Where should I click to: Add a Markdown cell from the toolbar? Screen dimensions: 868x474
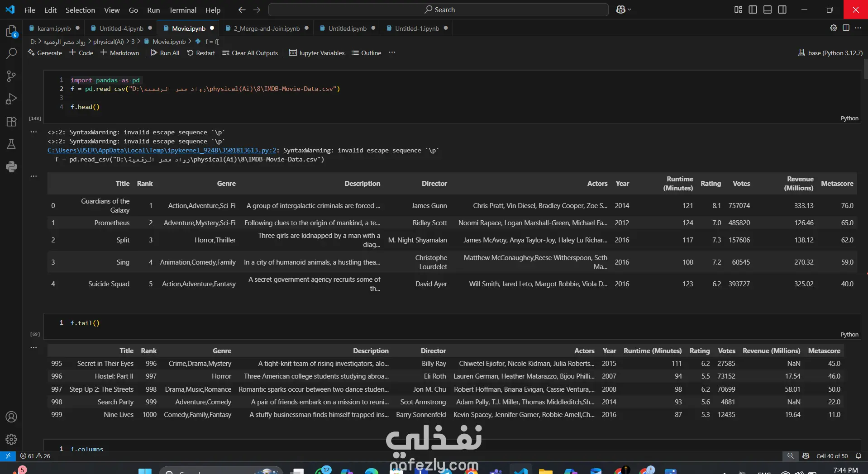[x=120, y=53]
